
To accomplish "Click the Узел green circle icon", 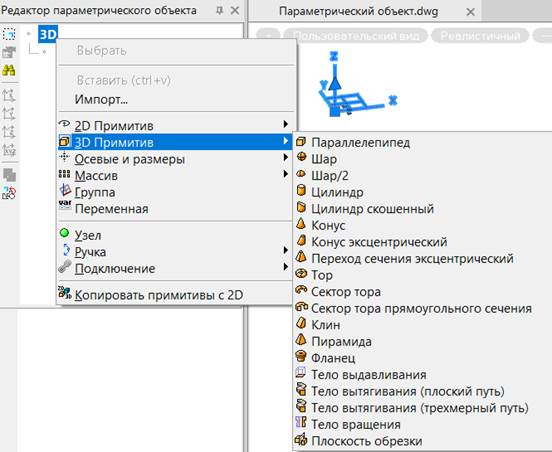I will coord(64,233).
